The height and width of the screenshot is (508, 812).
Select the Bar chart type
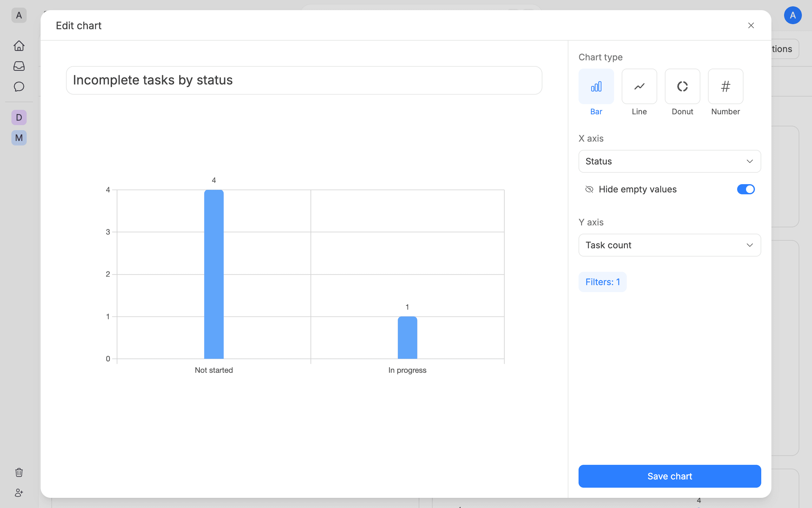(596, 86)
